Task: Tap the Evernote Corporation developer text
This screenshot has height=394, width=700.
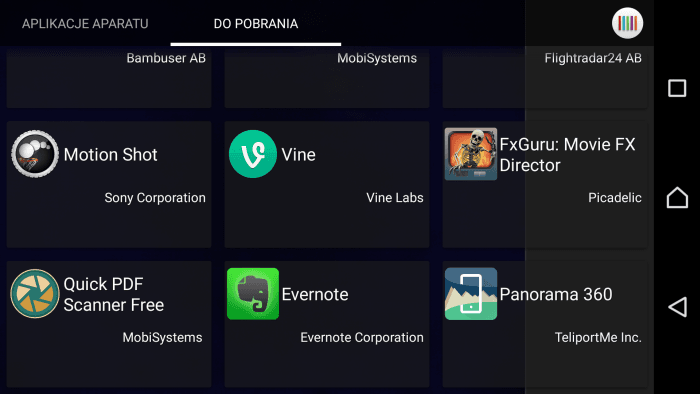Action: click(x=362, y=337)
